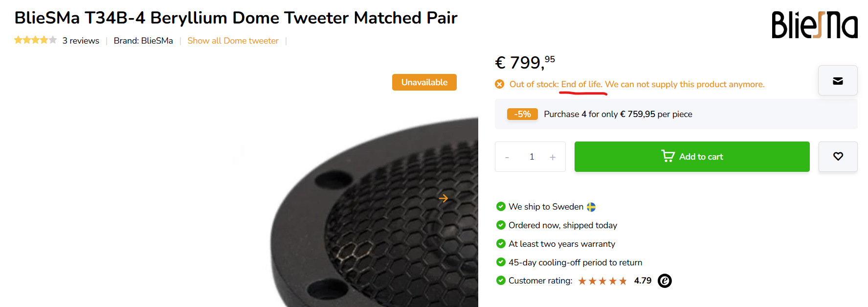Click the Brand: BlieSMa text
868x307 pixels.
[143, 41]
